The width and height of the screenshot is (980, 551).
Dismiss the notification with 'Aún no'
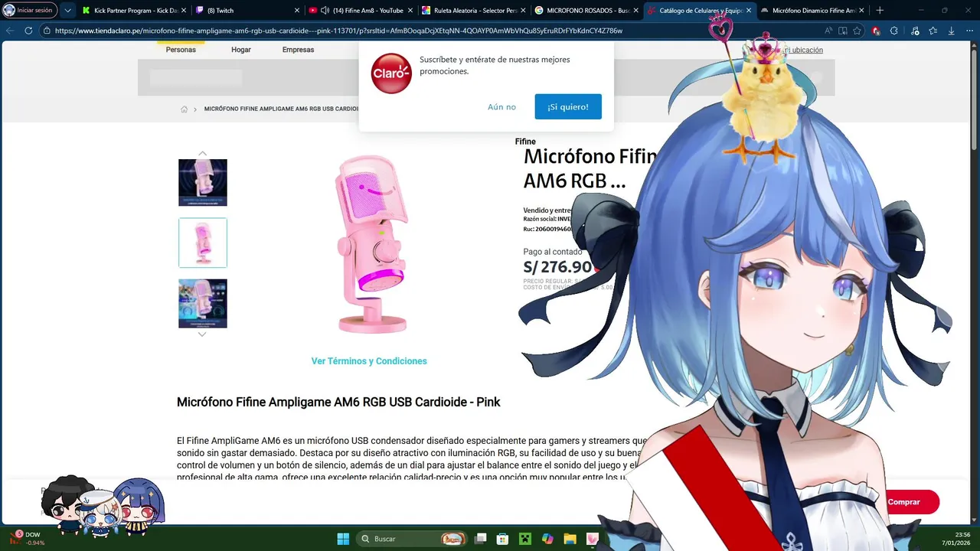click(x=501, y=107)
